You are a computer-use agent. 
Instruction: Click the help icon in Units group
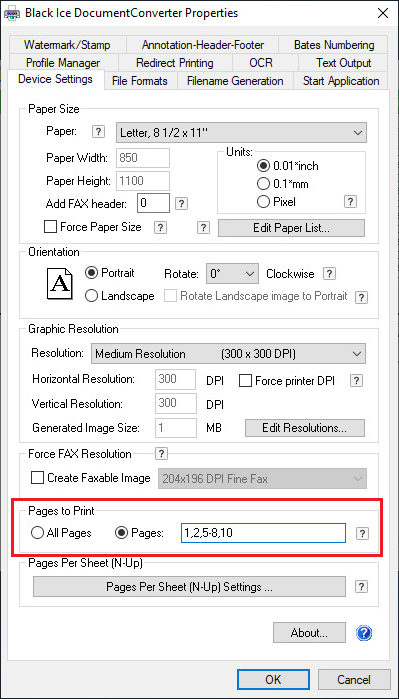(351, 201)
